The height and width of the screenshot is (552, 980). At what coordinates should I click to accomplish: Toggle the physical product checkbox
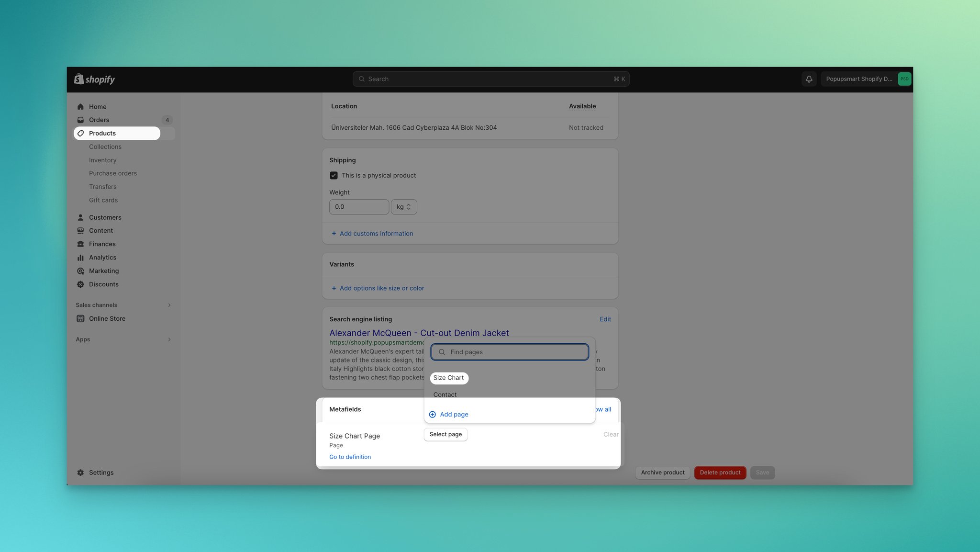[x=334, y=176]
